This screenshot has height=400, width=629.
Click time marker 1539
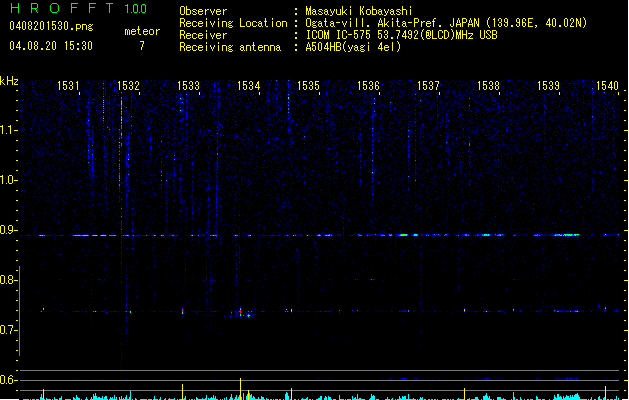[548, 86]
